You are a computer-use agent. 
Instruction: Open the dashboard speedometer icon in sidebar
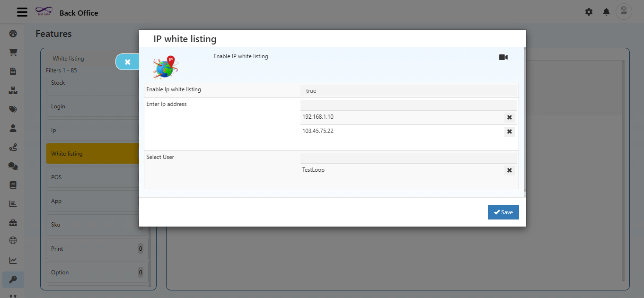coord(13,34)
